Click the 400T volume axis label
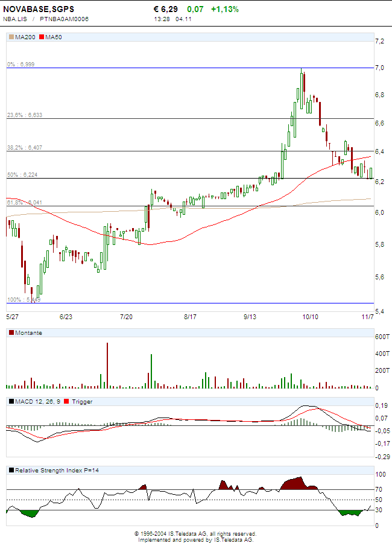This screenshot has height=543, width=392. pyautogui.click(x=382, y=354)
